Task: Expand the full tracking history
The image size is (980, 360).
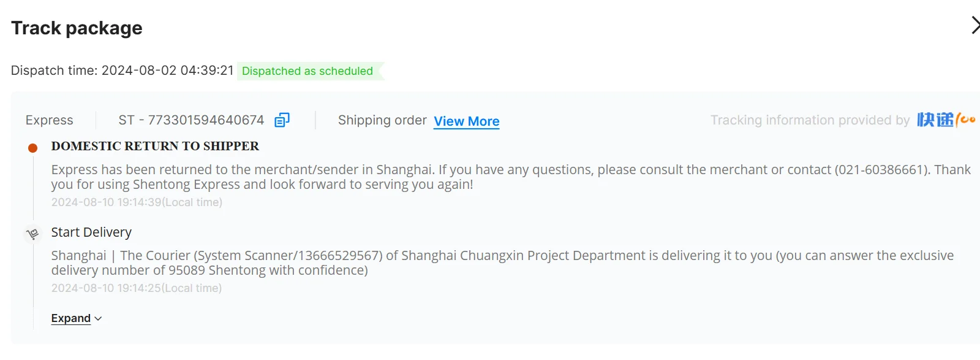Action: pyautogui.click(x=71, y=318)
